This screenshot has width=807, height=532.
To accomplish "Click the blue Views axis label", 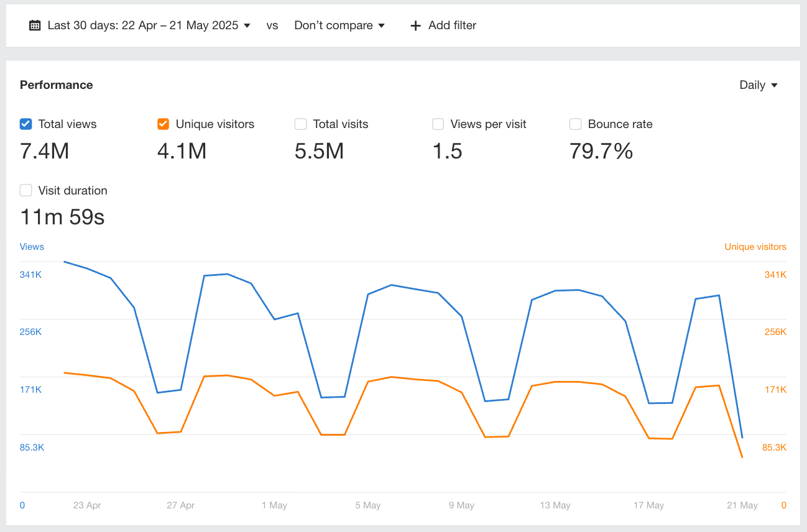I will 32,246.
